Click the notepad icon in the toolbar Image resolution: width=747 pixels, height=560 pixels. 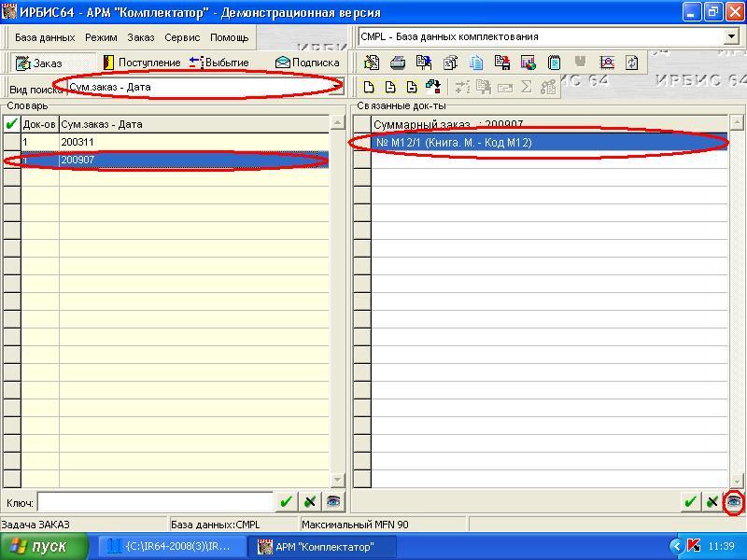pos(555,63)
